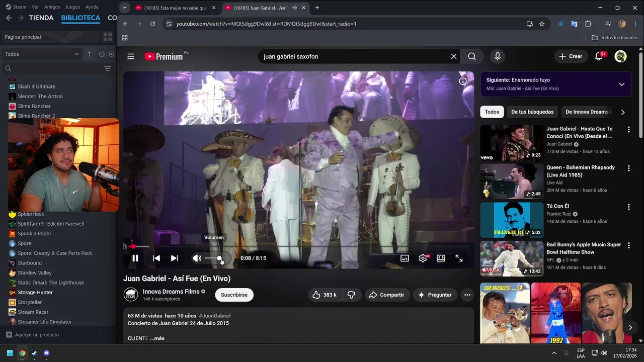
Task: Subscribe to Innova Dreams Films
Action: (234, 295)
